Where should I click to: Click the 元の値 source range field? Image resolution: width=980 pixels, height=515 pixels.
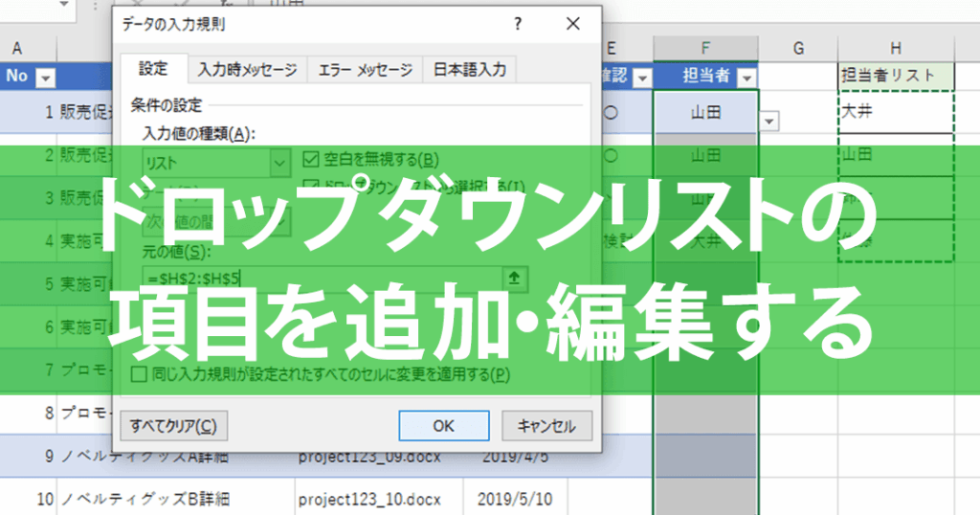click(x=323, y=279)
